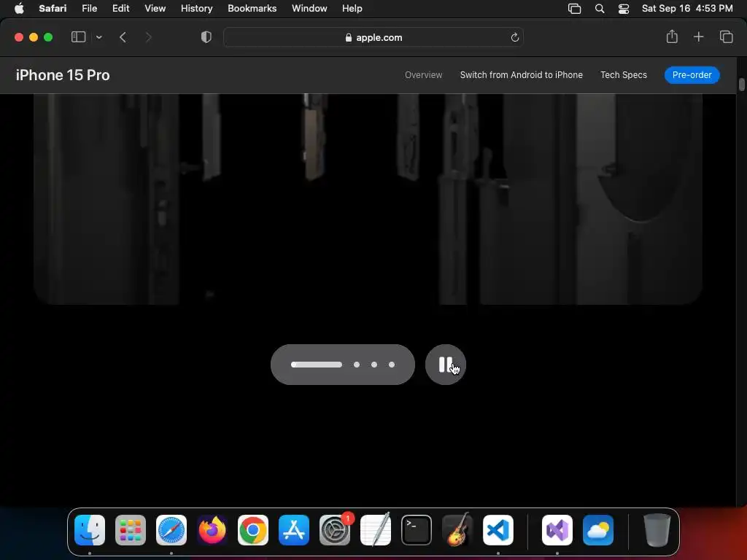Select the fourth gallery dot indicator
Image resolution: width=747 pixels, height=560 pixels.
392,365
